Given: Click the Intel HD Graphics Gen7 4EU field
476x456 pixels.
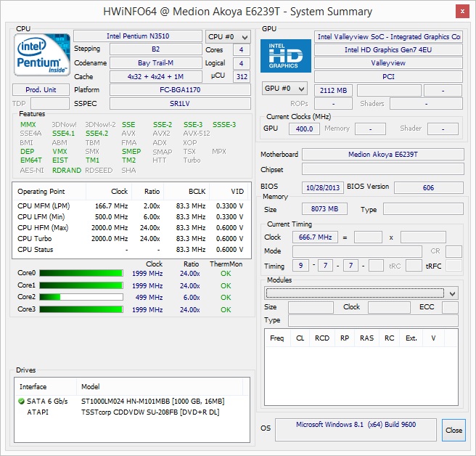Looking at the screenshot, I should 388,50.
